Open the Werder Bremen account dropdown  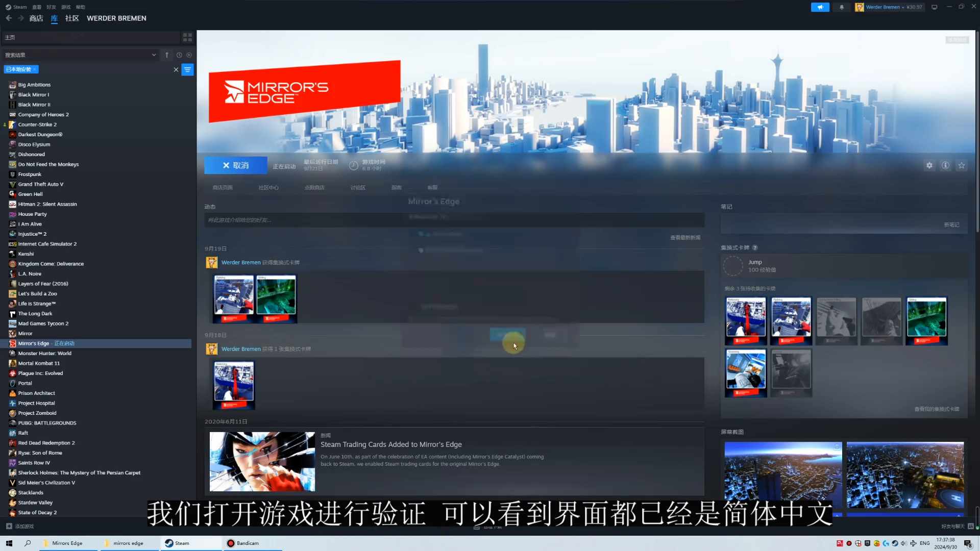click(889, 7)
